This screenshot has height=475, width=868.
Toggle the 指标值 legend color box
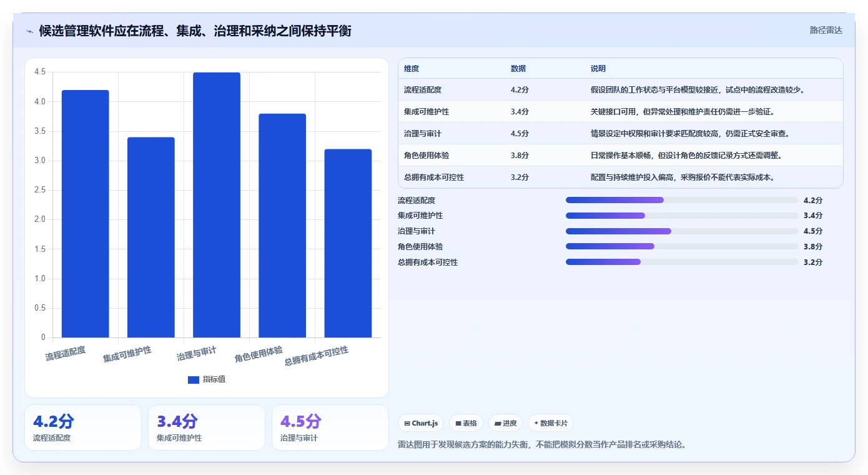(x=194, y=379)
